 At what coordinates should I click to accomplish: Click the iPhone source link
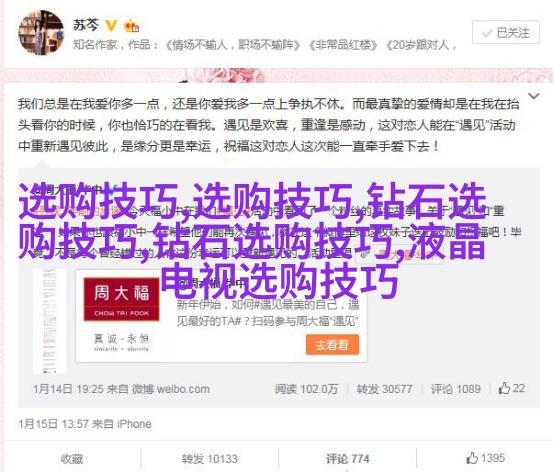point(134,424)
